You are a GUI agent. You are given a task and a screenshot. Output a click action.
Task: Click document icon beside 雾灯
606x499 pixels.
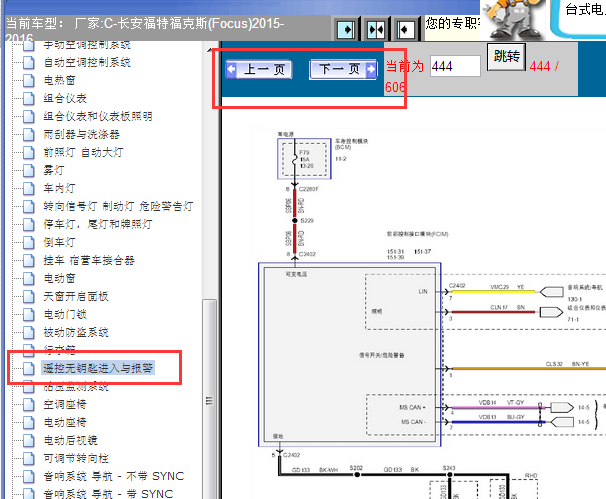pyautogui.click(x=28, y=170)
